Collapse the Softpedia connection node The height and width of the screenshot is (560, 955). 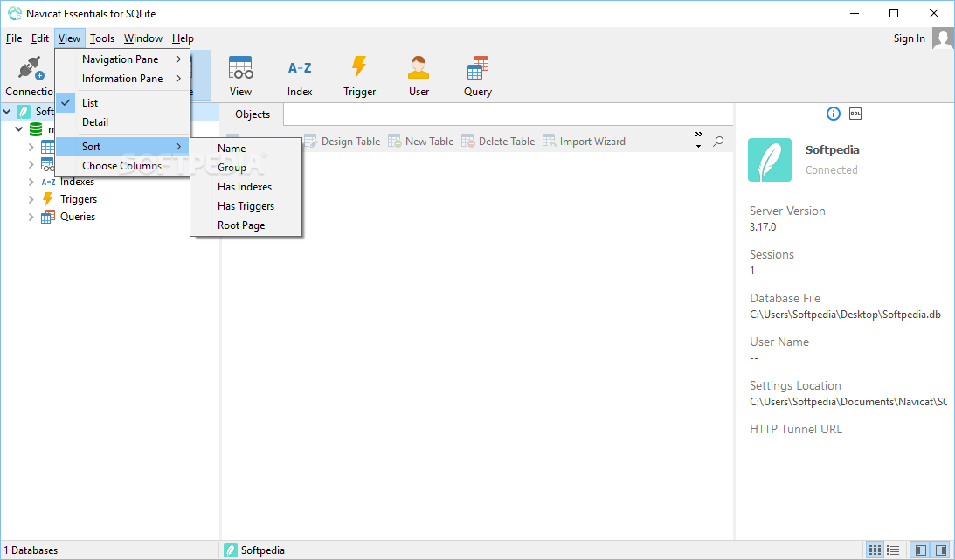click(x=7, y=112)
